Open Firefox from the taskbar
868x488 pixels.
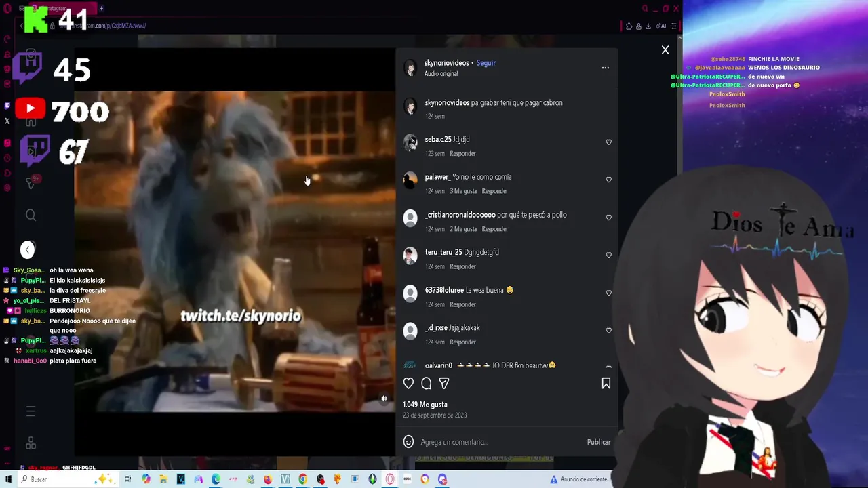click(x=268, y=479)
